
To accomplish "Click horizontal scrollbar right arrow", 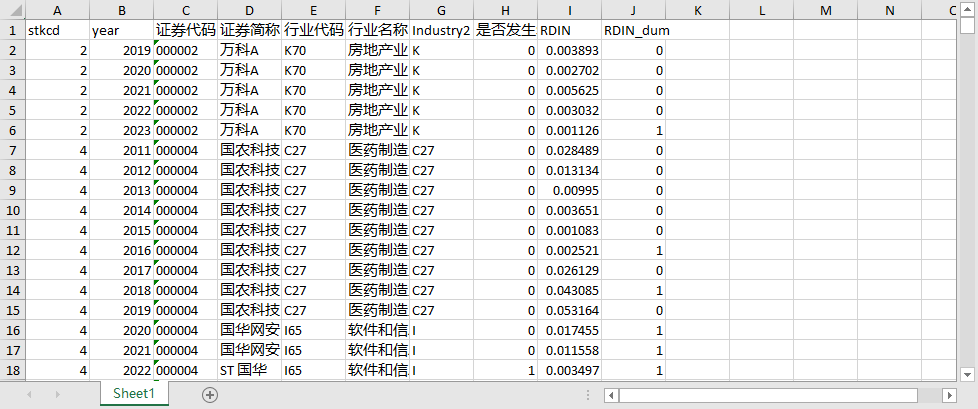I will [x=949, y=395].
